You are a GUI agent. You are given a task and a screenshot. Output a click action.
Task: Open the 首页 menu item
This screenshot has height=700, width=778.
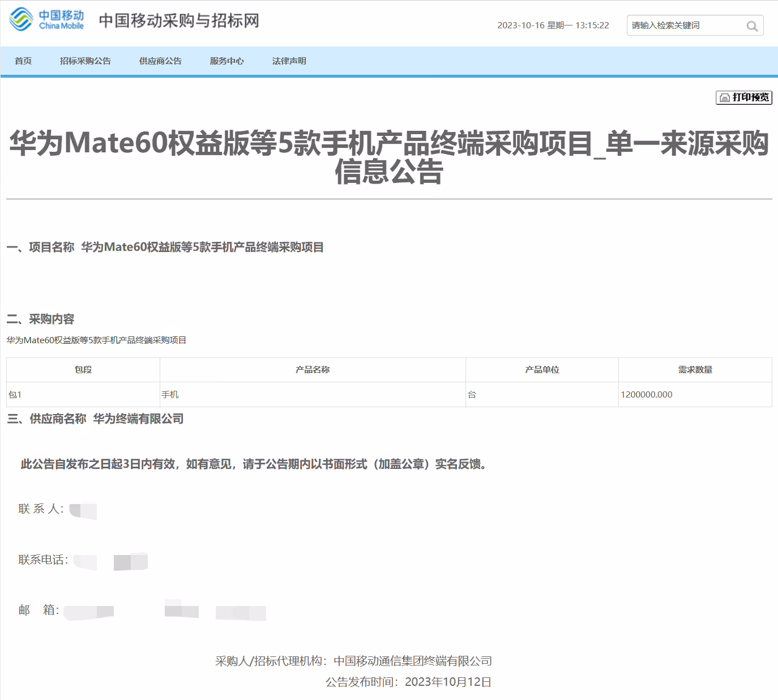click(x=23, y=61)
